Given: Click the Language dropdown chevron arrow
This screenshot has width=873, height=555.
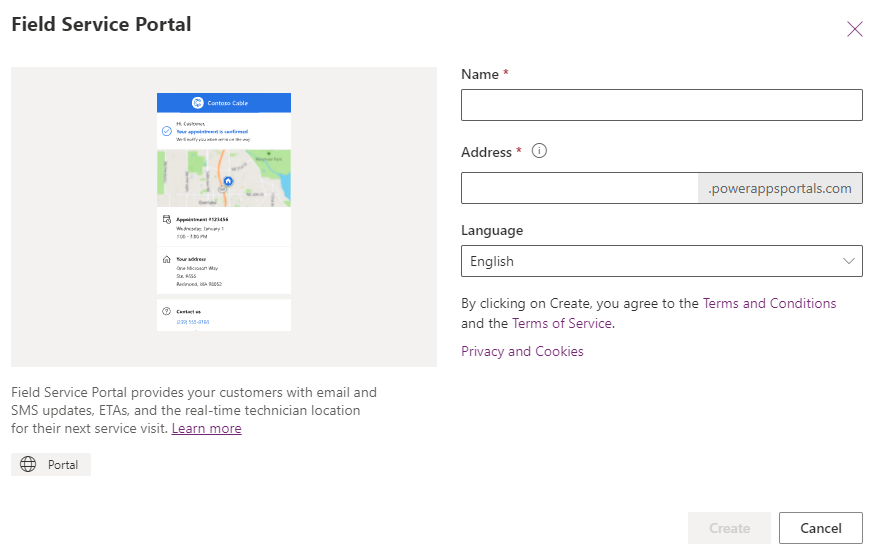Looking at the screenshot, I should 849,261.
